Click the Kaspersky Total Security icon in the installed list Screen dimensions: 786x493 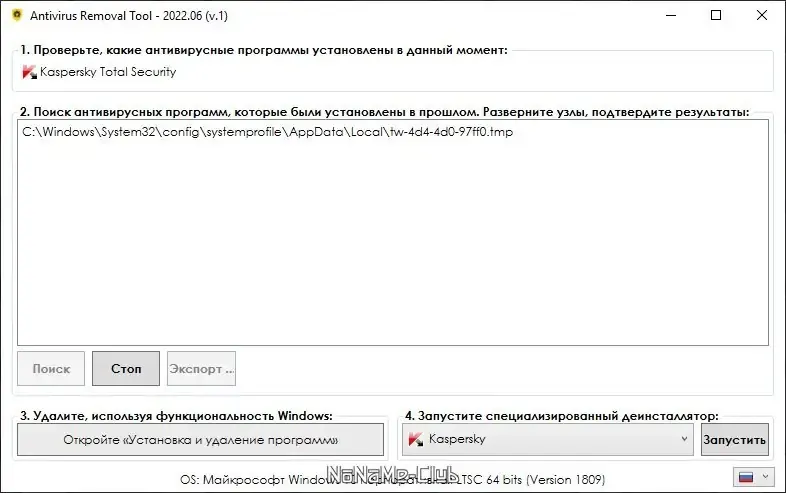click(x=30, y=72)
